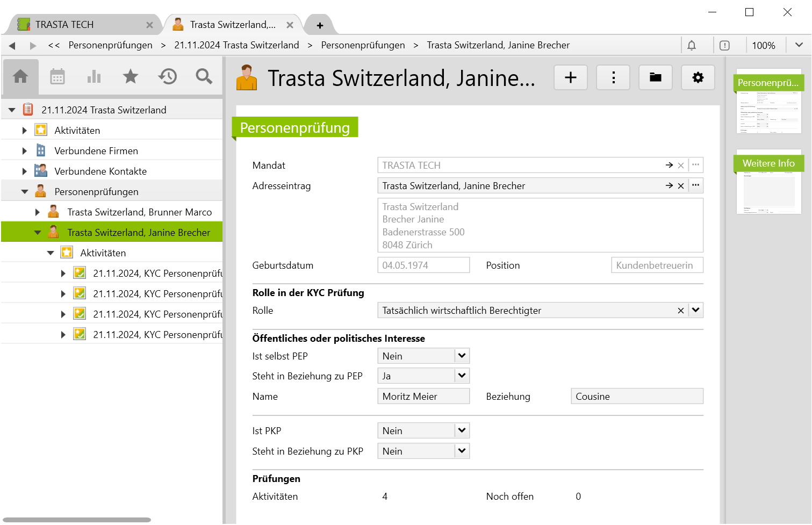Open the settings gear button
Image resolution: width=812 pixels, height=525 pixels.
click(698, 78)
